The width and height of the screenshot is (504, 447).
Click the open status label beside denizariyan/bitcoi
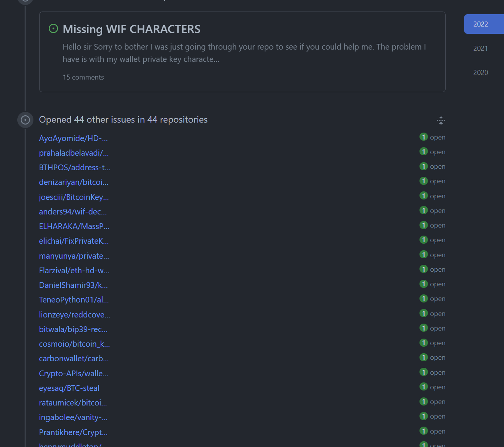coord(438,181)
